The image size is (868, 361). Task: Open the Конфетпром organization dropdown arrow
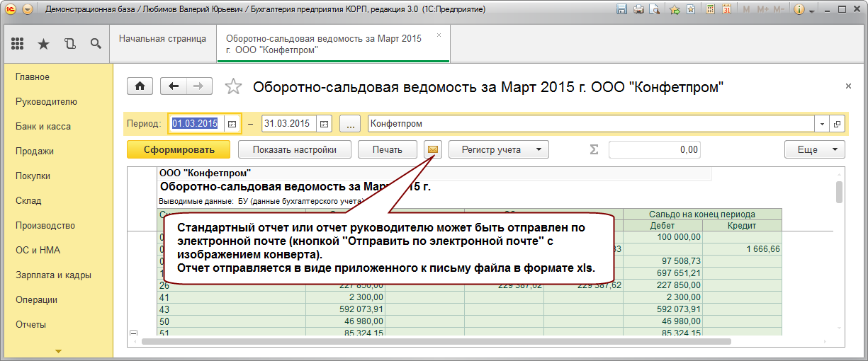822,123
